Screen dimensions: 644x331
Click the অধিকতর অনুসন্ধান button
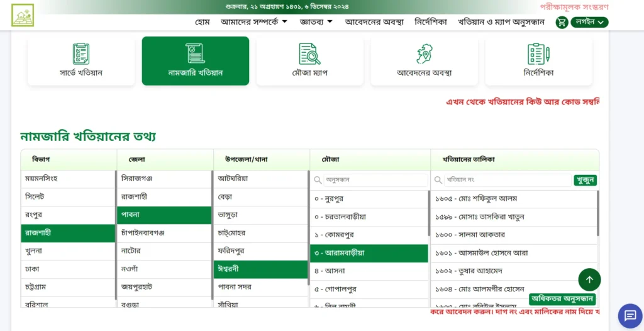[x=562, y=298]
